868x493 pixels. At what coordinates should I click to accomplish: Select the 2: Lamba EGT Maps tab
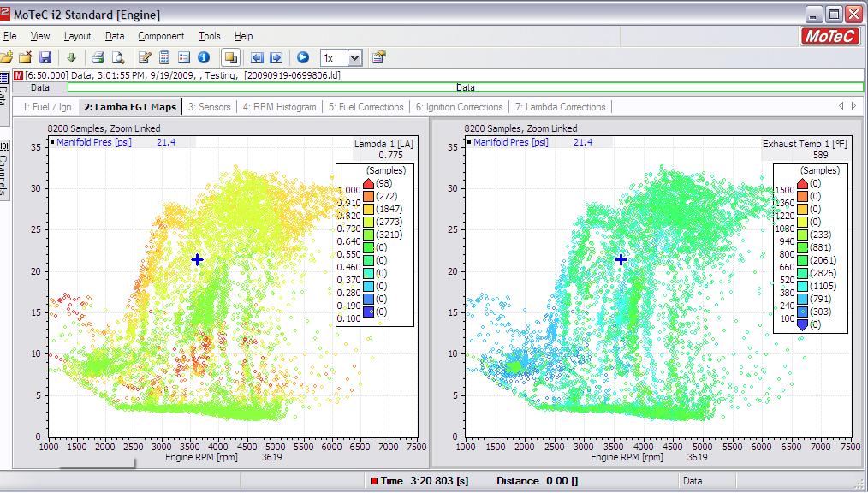(x=130, y=107)
